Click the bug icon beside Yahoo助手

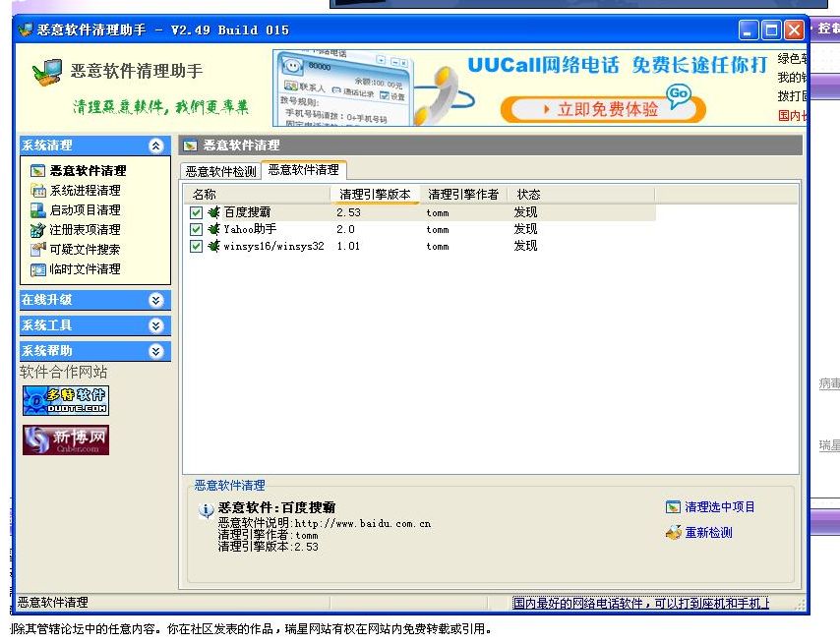pos(213,230)
